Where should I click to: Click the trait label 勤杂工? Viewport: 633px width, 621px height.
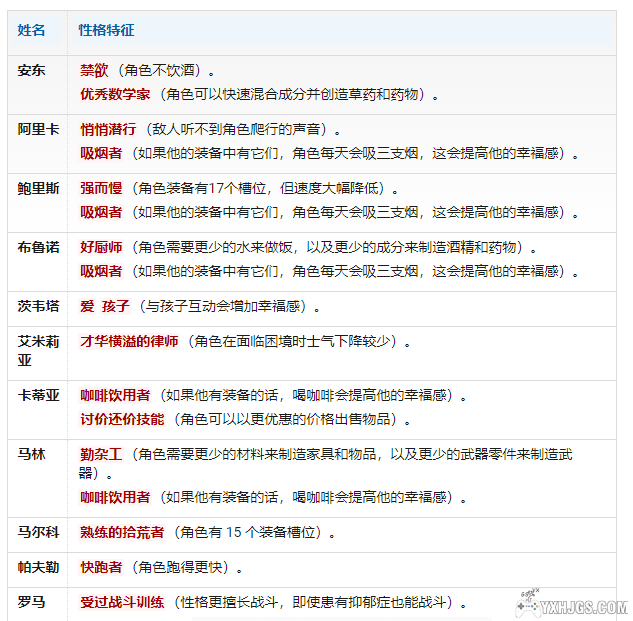click(x=101, y=454)
